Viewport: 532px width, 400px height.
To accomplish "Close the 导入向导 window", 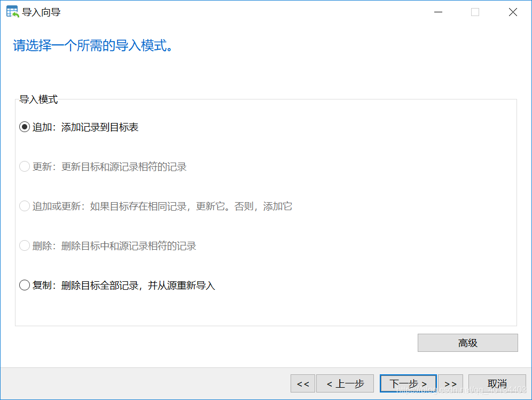I will [513, 12].
